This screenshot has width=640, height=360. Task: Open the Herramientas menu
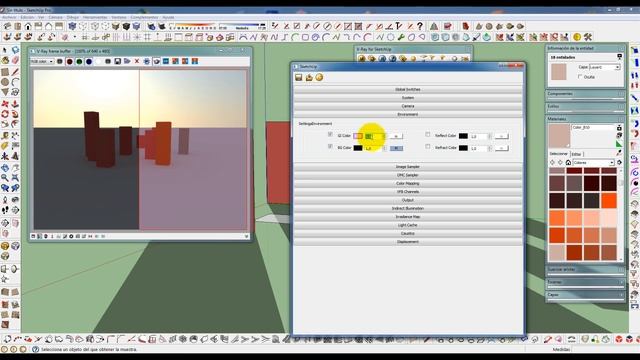click(95, 18)
